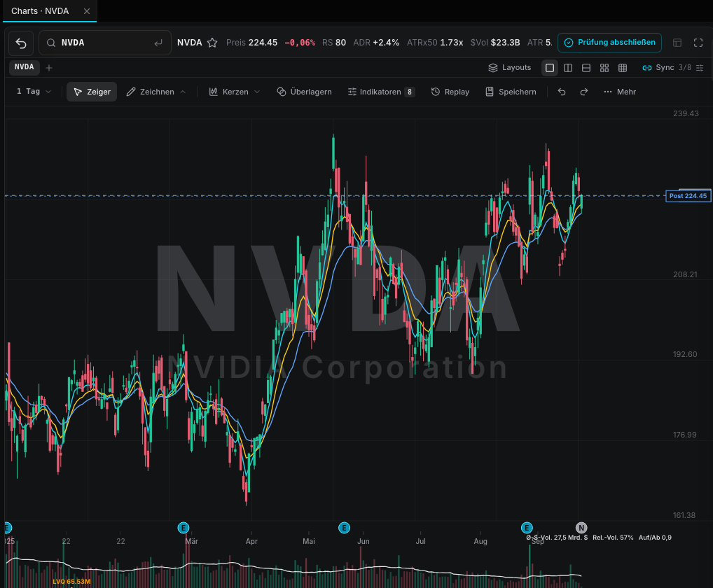
Task: Choose two-column split layout
Action: click(x=568, y=68)
